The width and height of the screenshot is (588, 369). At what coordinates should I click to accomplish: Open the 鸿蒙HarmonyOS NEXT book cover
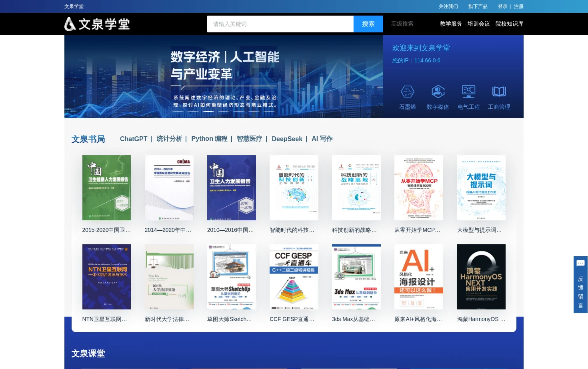coord(481,277)
